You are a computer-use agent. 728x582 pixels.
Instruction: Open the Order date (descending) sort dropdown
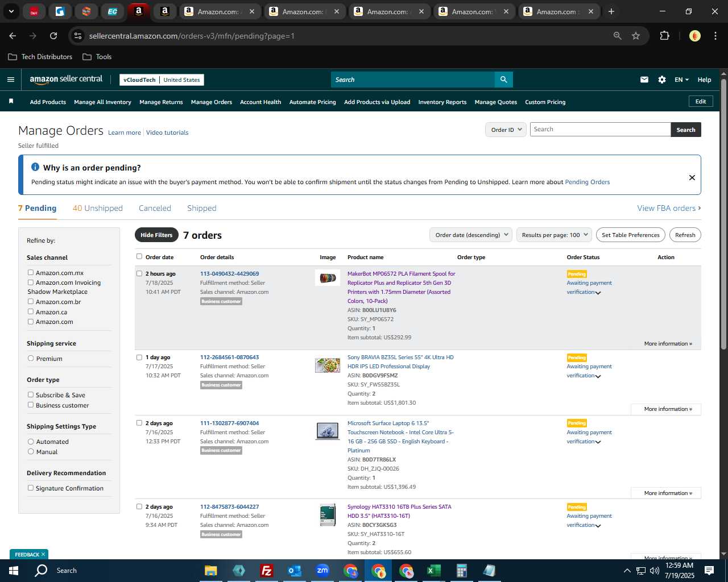pos(471,235)
